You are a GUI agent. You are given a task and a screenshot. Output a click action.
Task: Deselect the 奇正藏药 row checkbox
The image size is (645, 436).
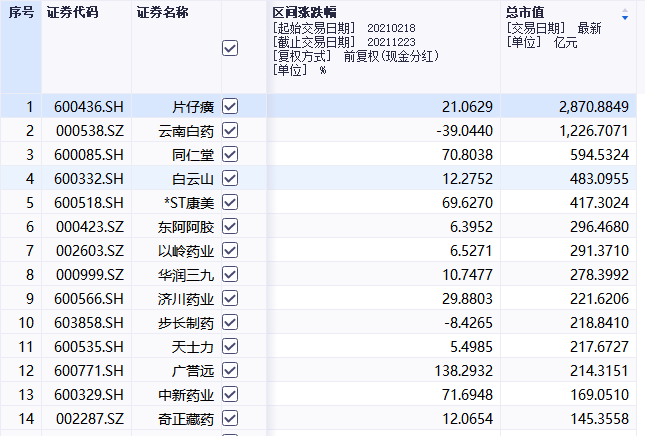tap(230, 418)
